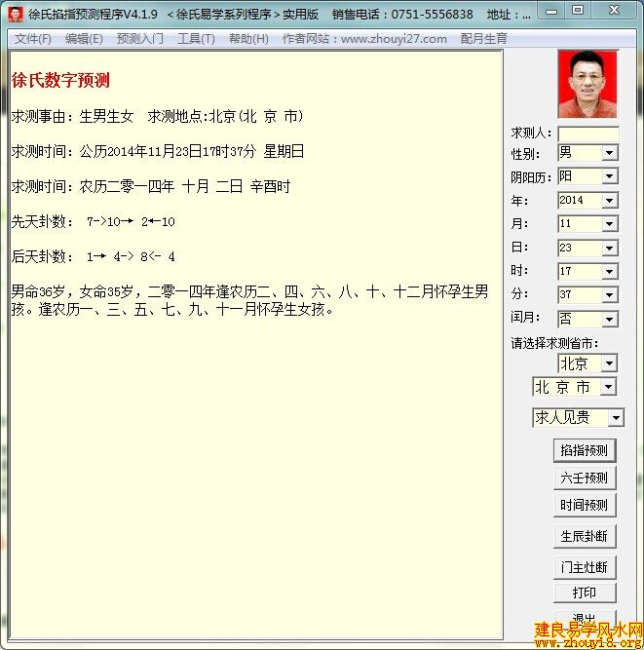Focus the 求测人 name input field
This screenshot has height=650, width=644.
pyautogui.click(x=588, y=134)
